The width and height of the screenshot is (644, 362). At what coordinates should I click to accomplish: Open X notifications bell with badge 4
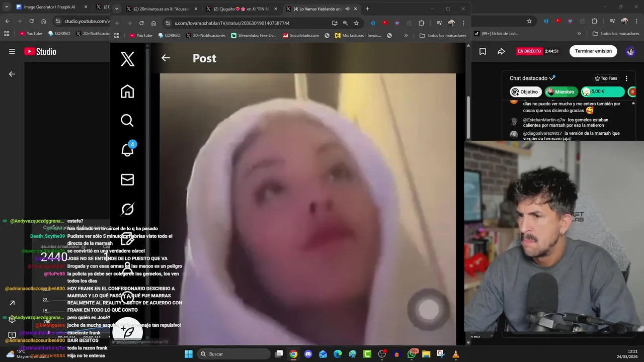[128, 149]
